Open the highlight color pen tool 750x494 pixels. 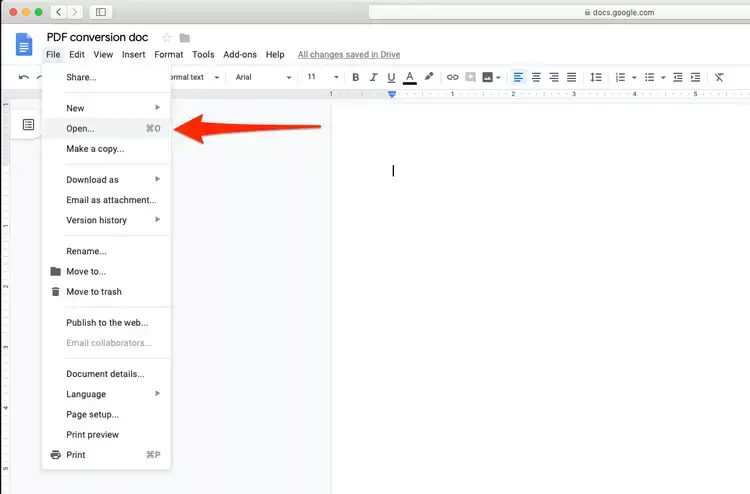click(429, 77)
